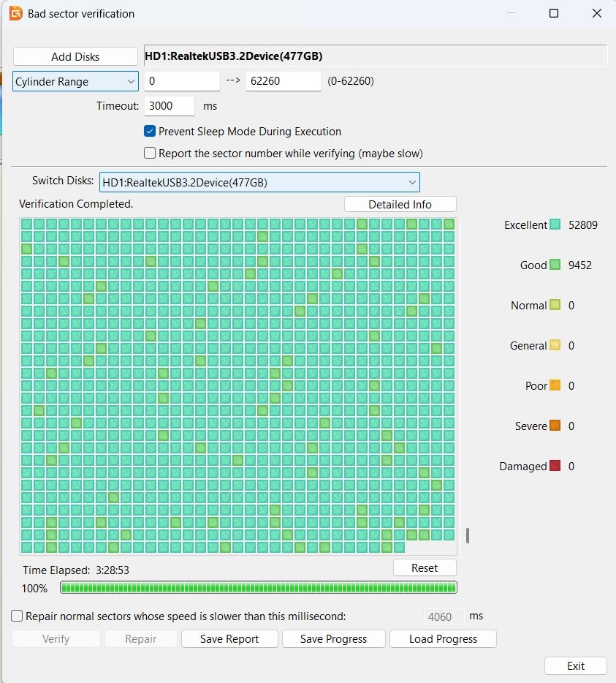Click the Exit button
This screenshot has height=683, width=616.
[575, 666]
